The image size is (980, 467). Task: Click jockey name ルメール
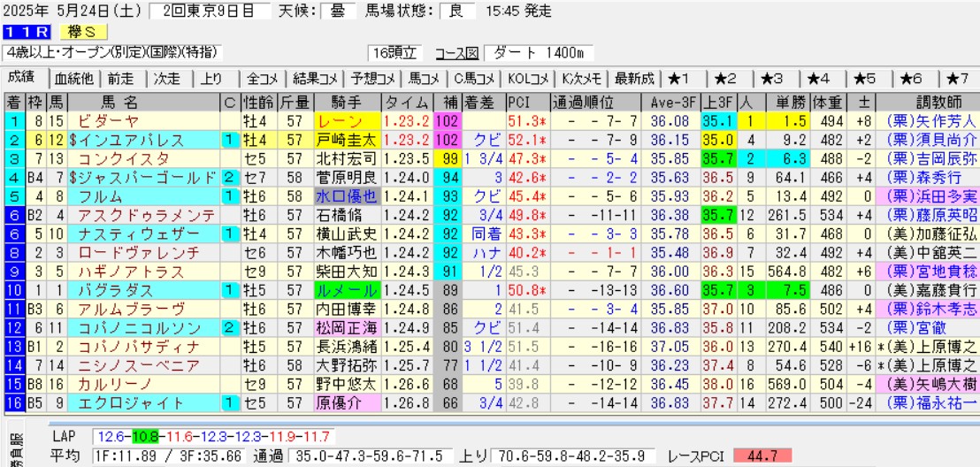coord(346,289)
